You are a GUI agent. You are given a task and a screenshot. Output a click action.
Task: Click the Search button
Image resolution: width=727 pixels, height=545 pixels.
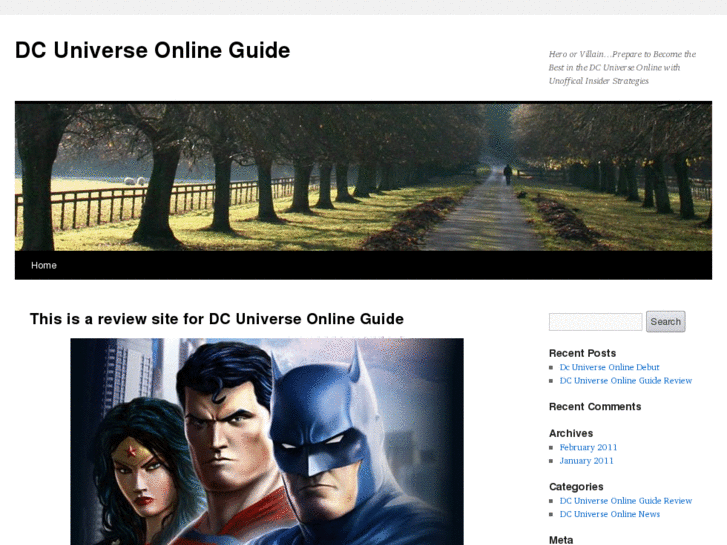(x=665, y=321)
